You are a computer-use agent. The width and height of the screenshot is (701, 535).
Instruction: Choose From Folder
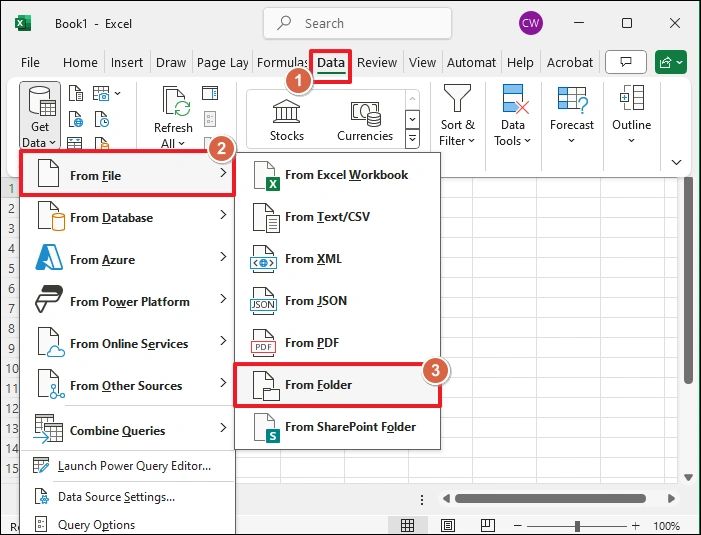(x=338, y=385)
